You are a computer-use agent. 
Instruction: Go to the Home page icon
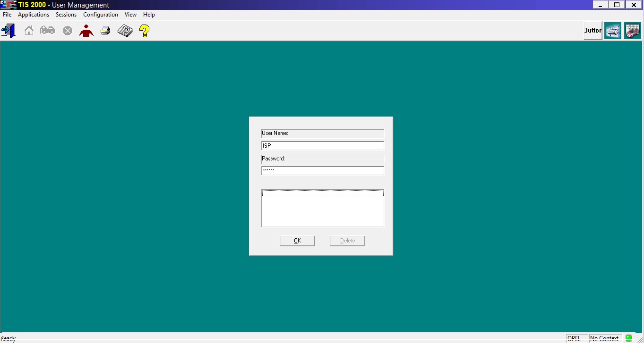[x=29, y=31]
